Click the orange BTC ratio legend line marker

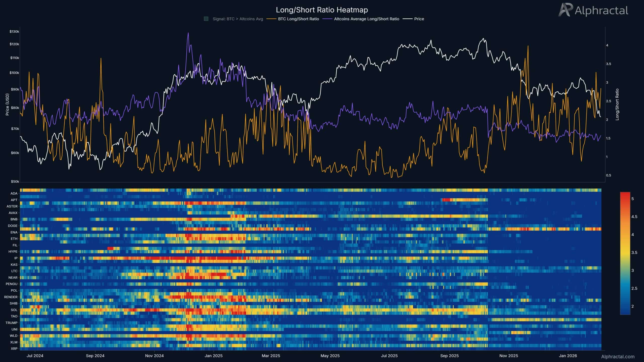pos(271,19)
